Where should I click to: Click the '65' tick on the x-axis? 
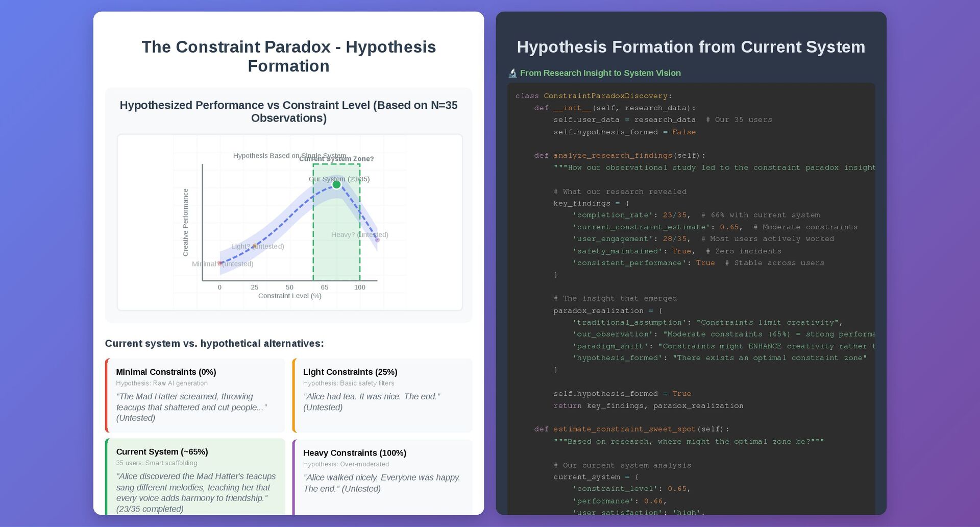[325, 288]
